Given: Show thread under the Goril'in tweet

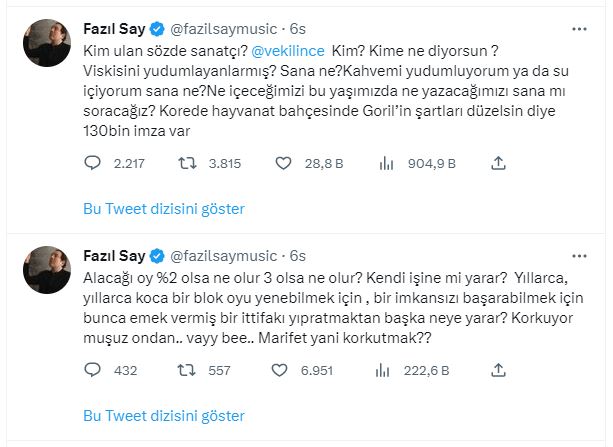Looking at the screenshot, I should coord(162,209).
